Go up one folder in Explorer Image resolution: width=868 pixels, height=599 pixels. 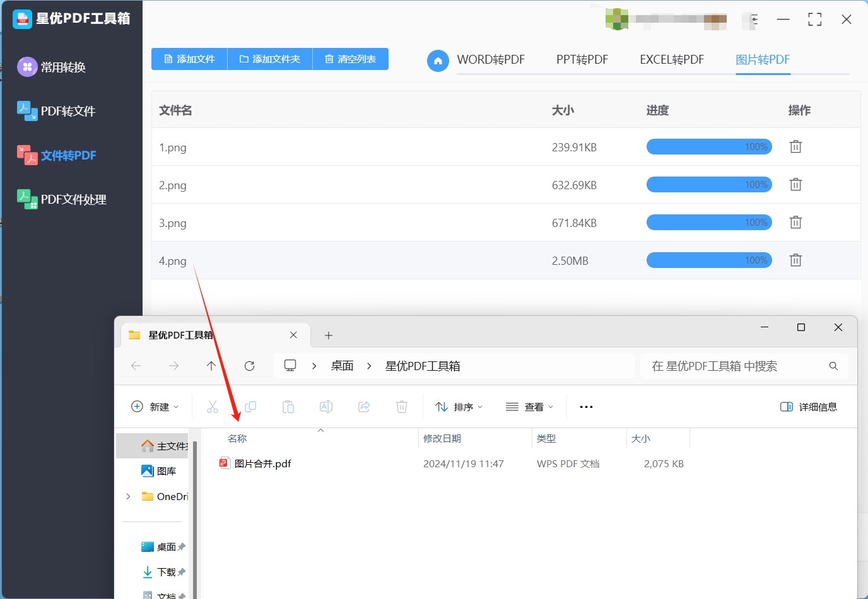coord(211,366)
